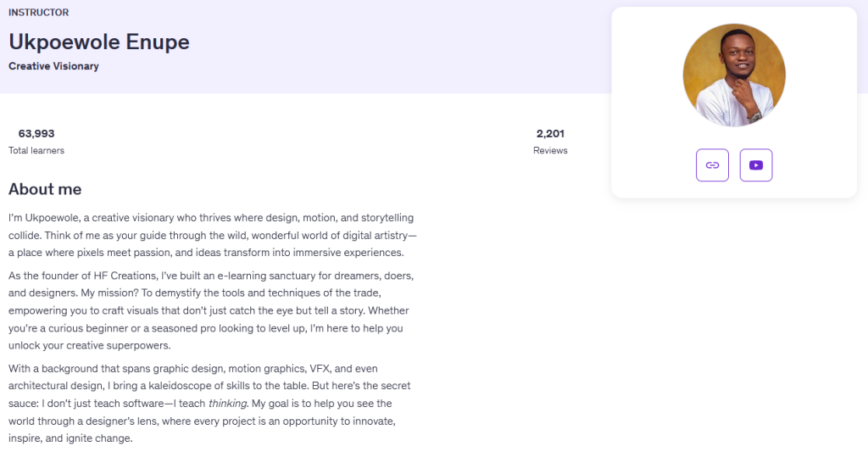This screenshot has width=868, height=452.
Task: Click the paragraph beginning "With a background"
Action: click(x=212, y=404)
